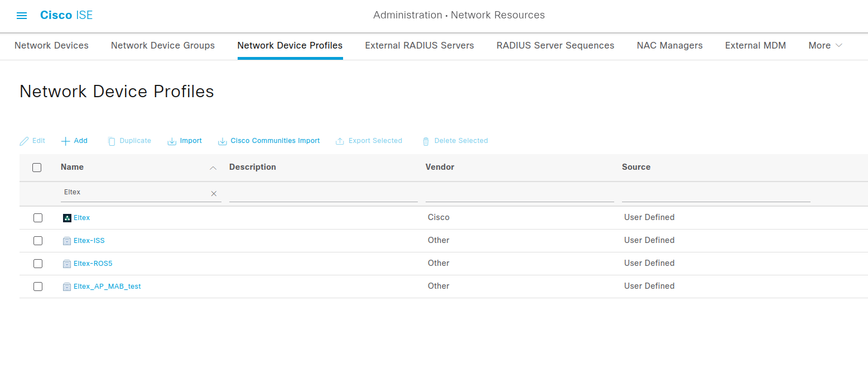Screen dimensions: 868x377
Task: Click the Import download icon
Action: pos(172,141)
